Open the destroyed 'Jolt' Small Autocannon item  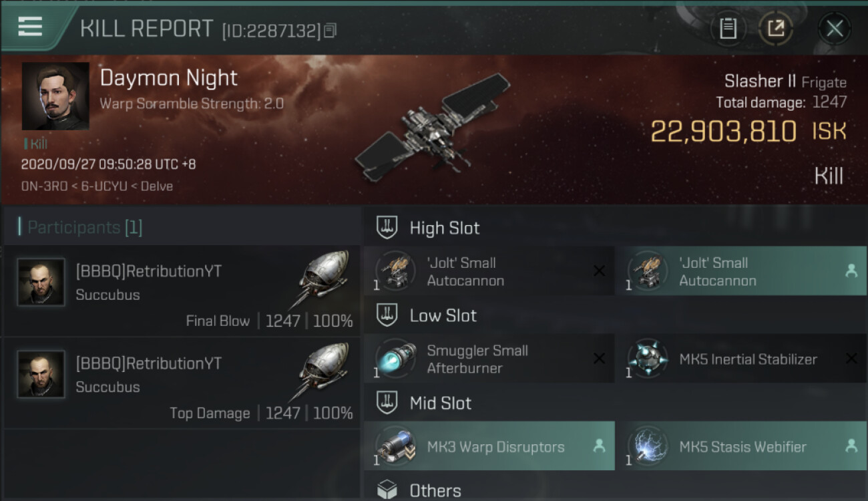tap(489, 272)
